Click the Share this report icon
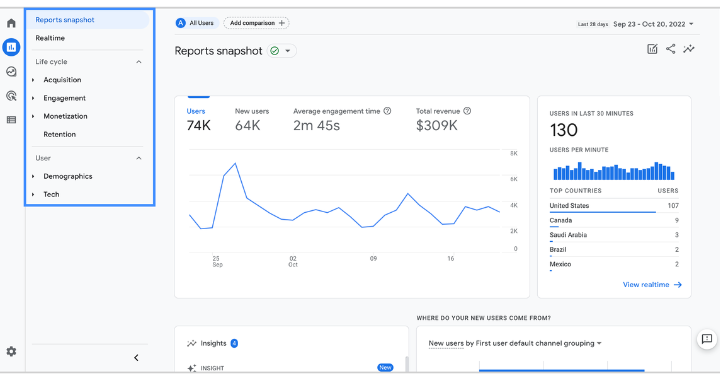This screenshot has height=380, width=720. tap(670, 49)
